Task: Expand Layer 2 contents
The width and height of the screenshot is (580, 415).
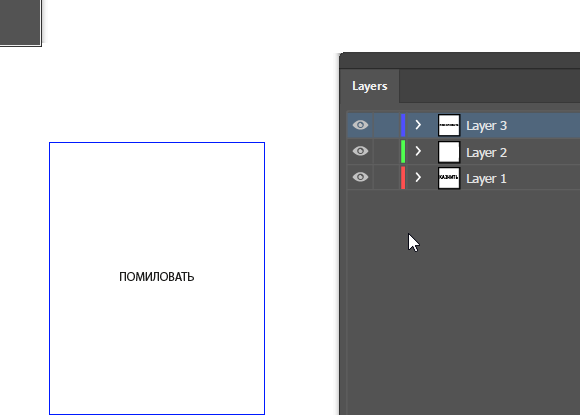Action: (x=418, y=151)
